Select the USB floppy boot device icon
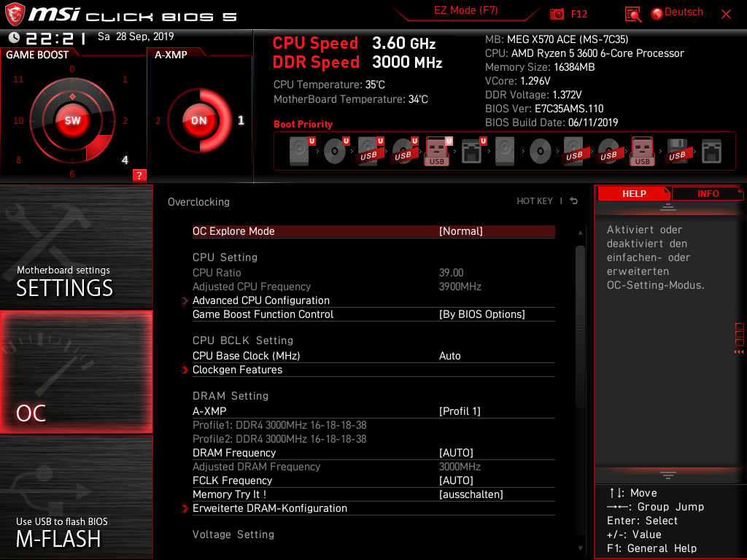This screenshot has height=560, width=747. [677, 152]
